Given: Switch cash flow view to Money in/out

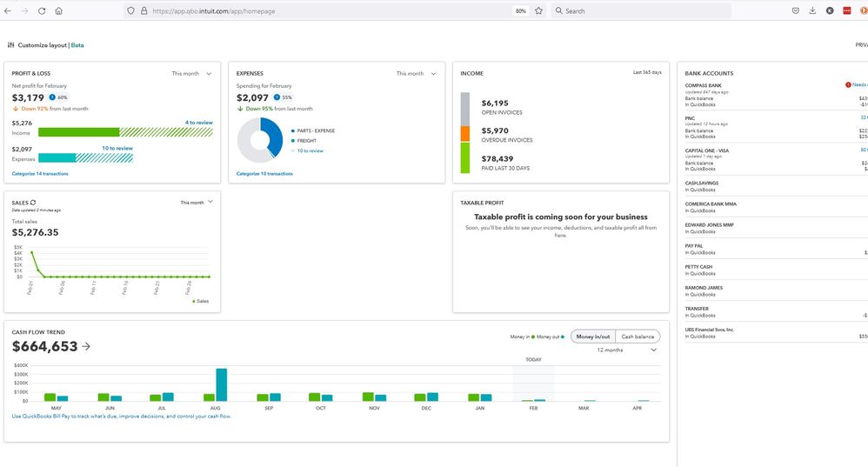Looking at the screenshot, I should coord(592,337).
